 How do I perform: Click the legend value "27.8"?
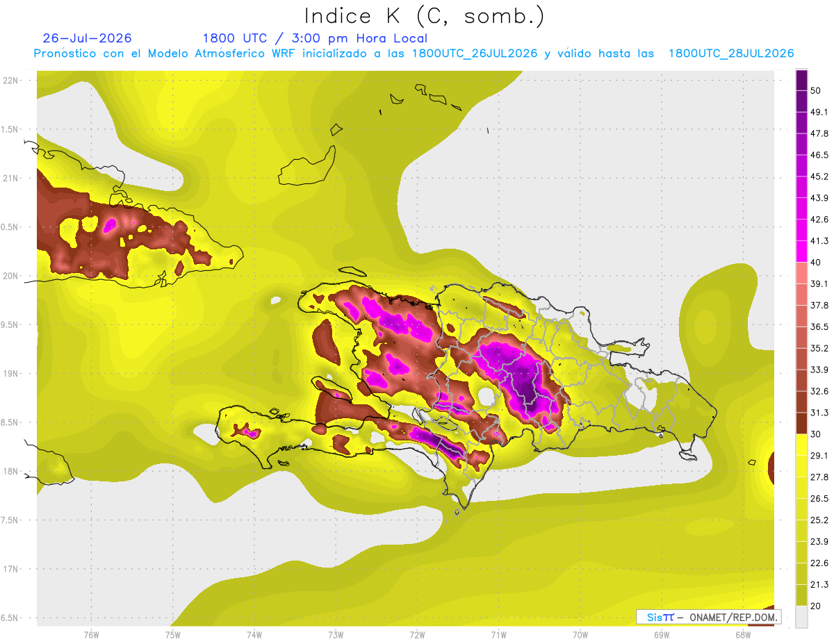tap(819, 477)
